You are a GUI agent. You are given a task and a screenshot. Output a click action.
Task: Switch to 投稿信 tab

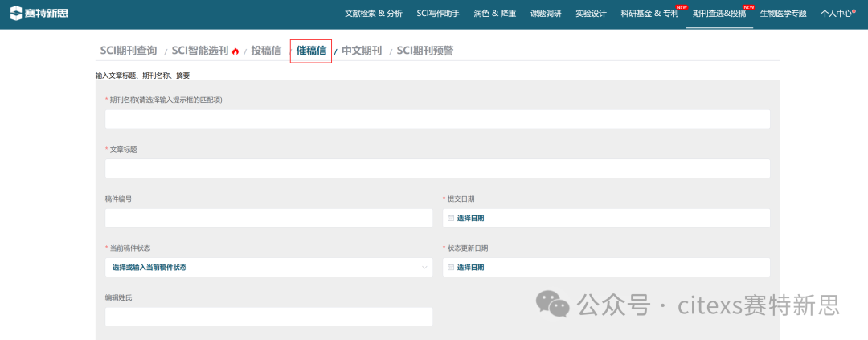[266, 51]
